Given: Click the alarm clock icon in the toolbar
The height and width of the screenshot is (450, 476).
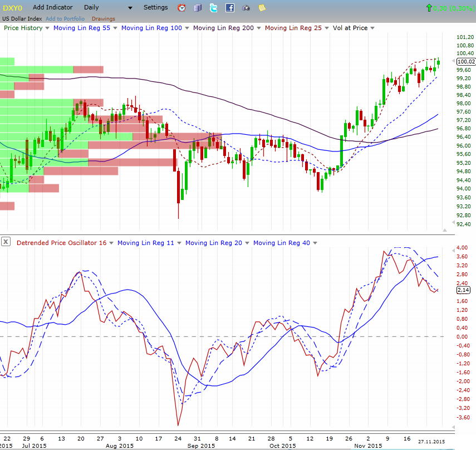Looking at the screenshot, I should (x=181, y=7).
